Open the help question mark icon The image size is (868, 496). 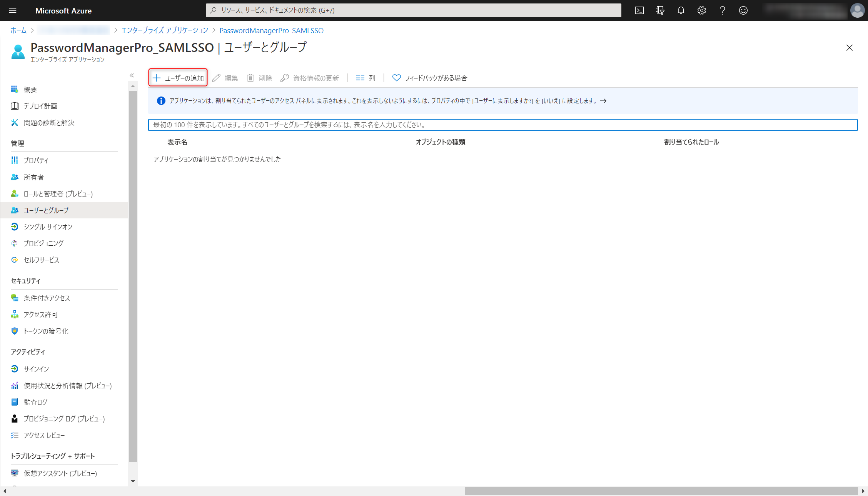(723, 10)
